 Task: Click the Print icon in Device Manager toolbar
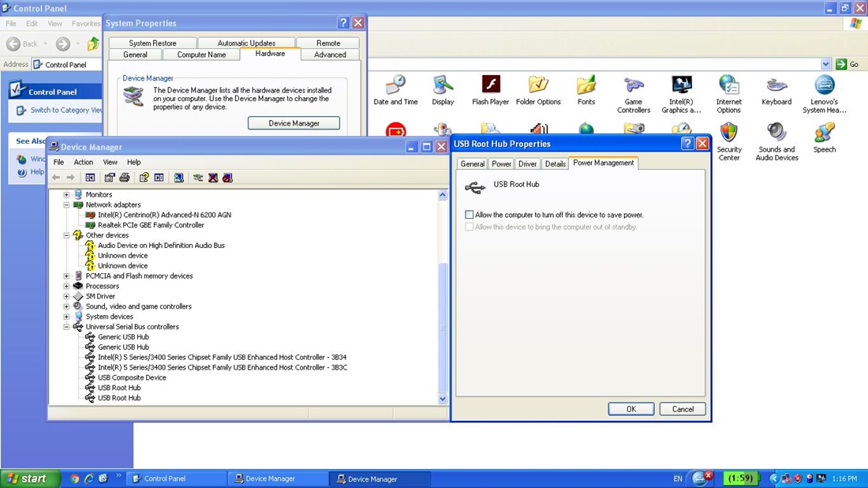pos(125,178)
